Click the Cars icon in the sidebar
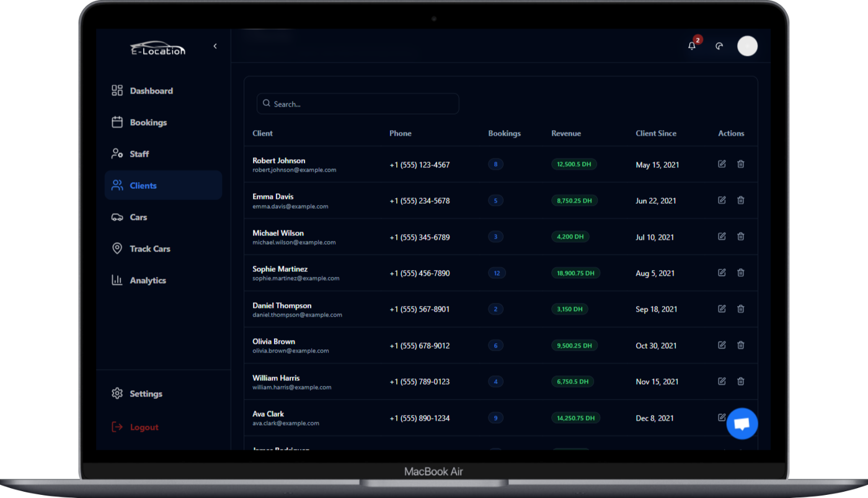Image resolution: width=868 pixels, height=498 pixels. [117, 217]
